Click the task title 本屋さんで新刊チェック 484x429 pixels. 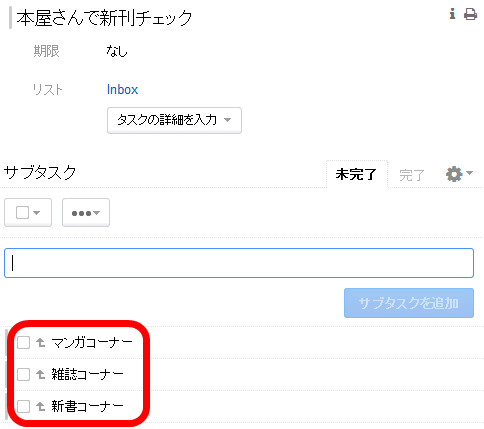(x=104, y=18)
